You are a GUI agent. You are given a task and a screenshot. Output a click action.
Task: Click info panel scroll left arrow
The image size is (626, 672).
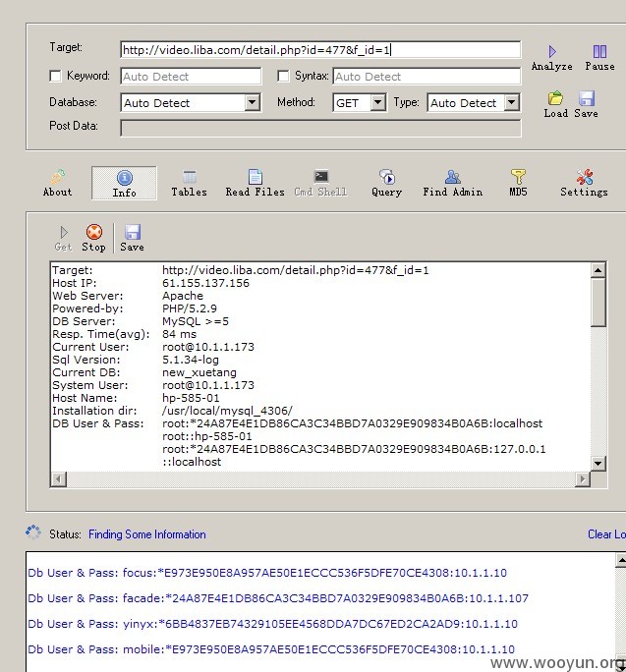[59, 478]
